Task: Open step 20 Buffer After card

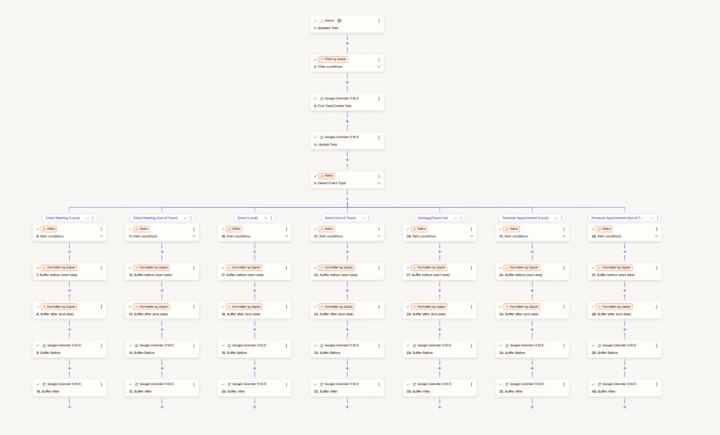Action: (x=254, y=388)
